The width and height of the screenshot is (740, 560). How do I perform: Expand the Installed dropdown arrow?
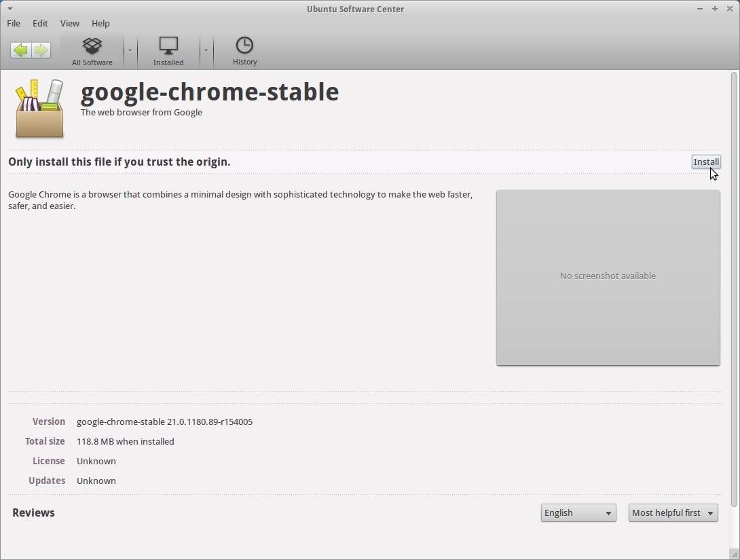[206, 50]
